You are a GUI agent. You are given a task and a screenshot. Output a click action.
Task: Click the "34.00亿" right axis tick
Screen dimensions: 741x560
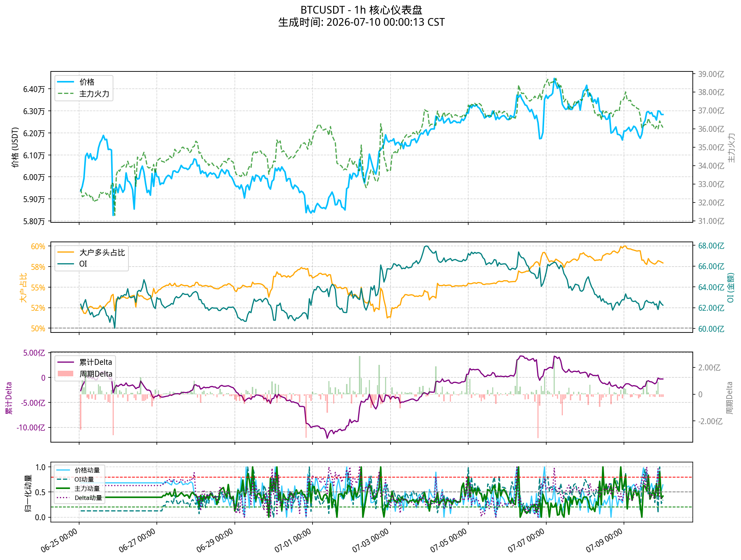click(x=711, y=166)
